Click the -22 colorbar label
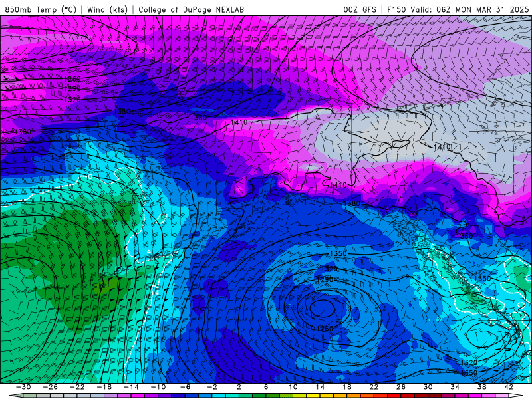 (77, 387)
